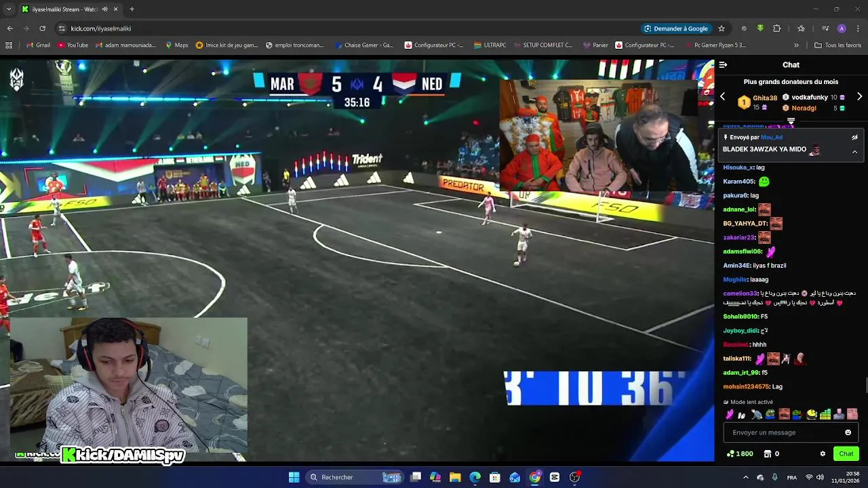Open the YouTube bookmark

point(73,45)
